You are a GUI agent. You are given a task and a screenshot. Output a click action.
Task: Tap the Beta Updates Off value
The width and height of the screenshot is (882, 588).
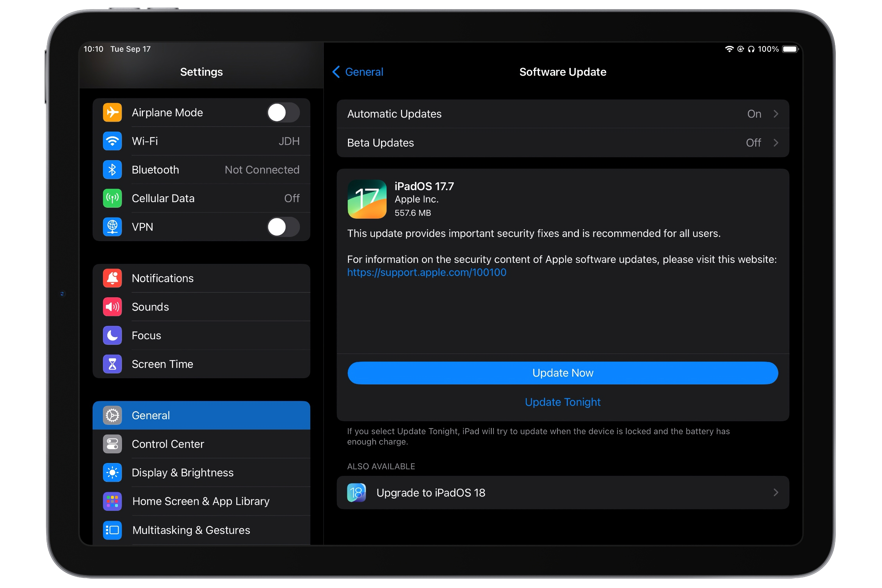[753, 143]
